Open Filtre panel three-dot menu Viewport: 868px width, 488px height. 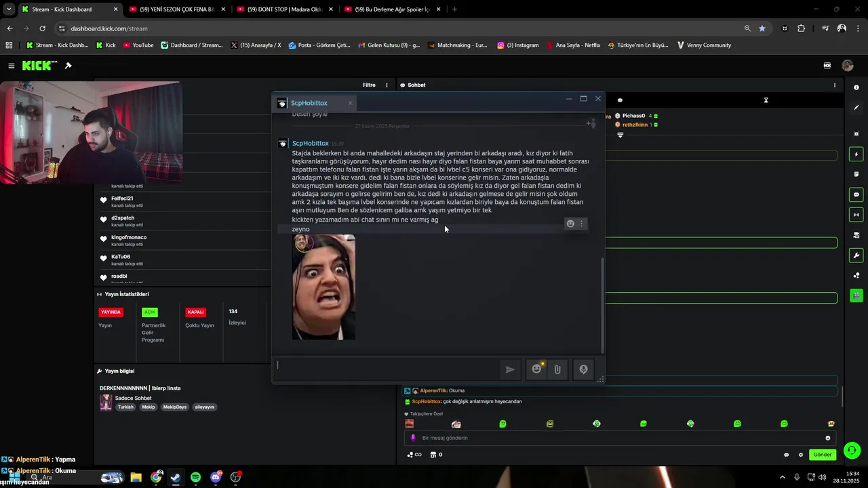[387, 85]
